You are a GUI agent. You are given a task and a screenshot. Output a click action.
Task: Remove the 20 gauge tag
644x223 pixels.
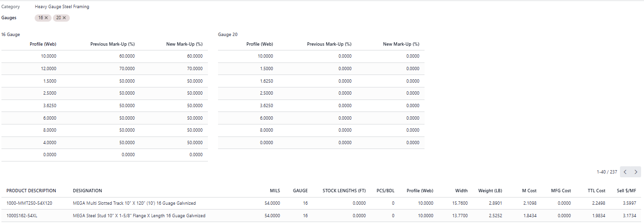coord(64,18)
